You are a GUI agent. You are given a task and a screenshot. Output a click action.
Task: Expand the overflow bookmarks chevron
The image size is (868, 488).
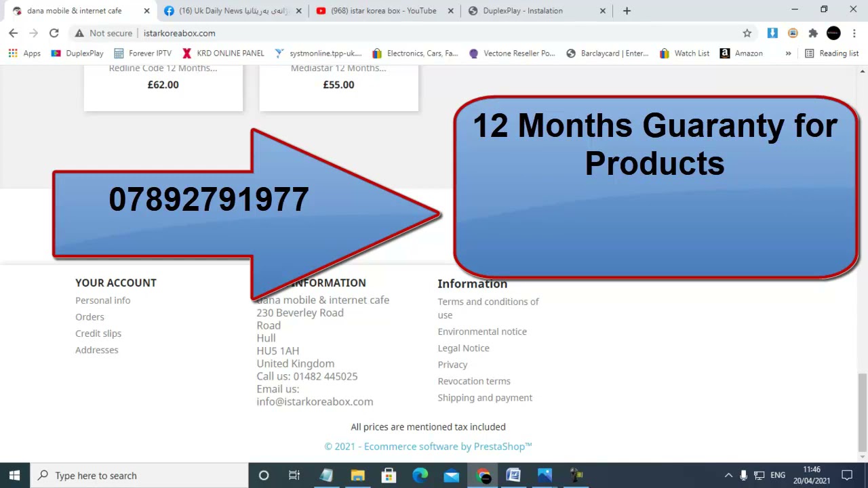click(x=788, y=54)
